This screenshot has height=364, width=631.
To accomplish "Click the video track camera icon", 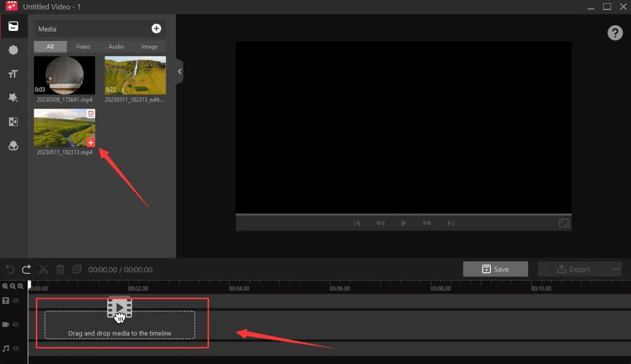I will tap(6, 325).
